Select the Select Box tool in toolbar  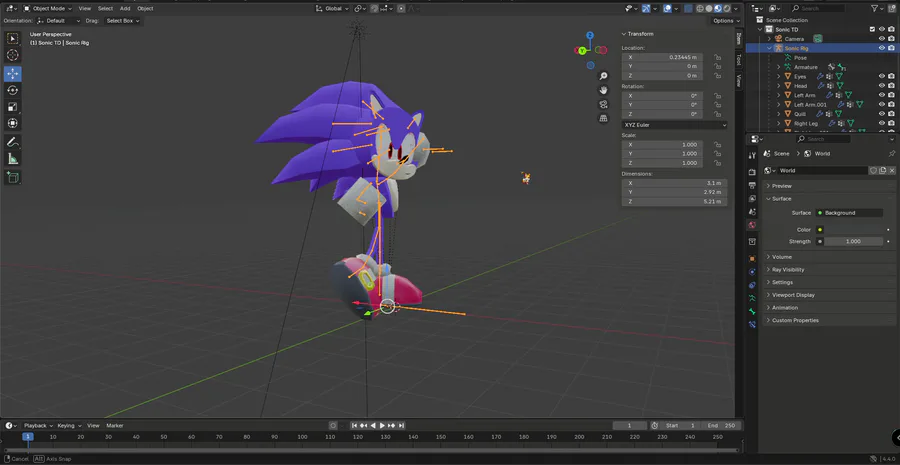(x=13, y=38)
